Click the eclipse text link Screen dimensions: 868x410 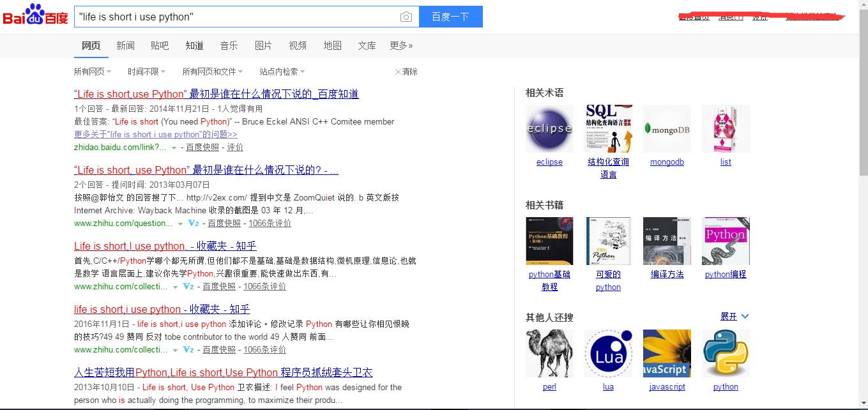(549, 162)
